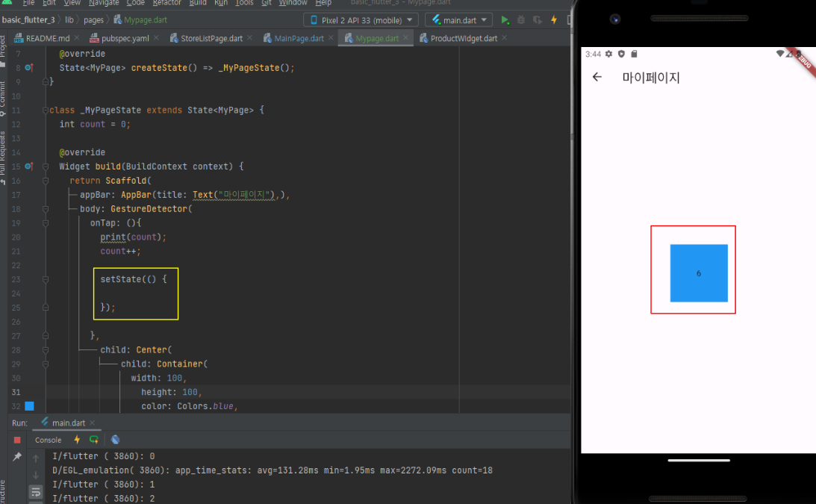
Task: Open the Window menu
Action: tap(293, 2)
